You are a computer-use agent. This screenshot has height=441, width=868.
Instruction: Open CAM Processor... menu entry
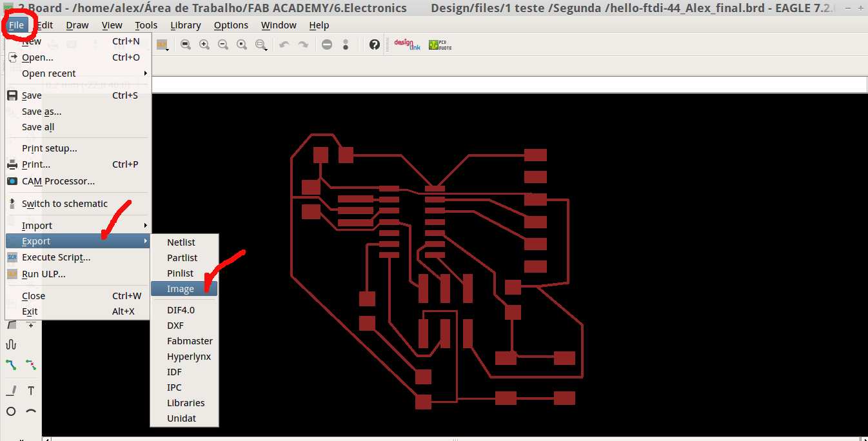pyautogui.click(x=77, y=181)
